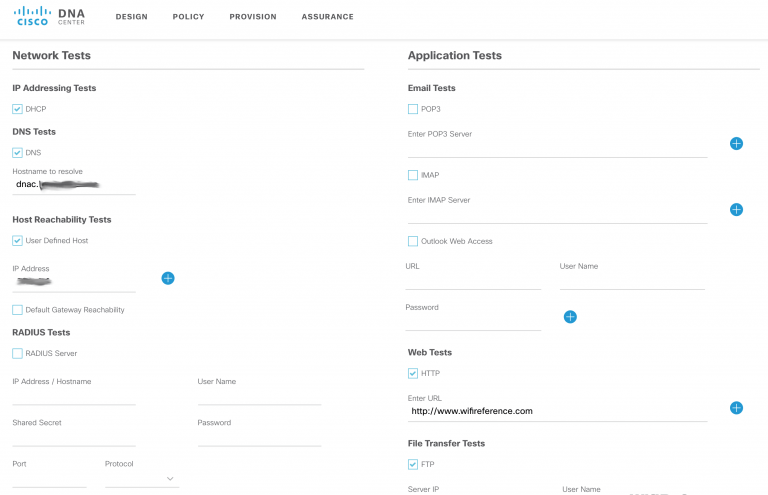
Task: Uncheck the FTP file transfer test
Action: click(413, 464)
